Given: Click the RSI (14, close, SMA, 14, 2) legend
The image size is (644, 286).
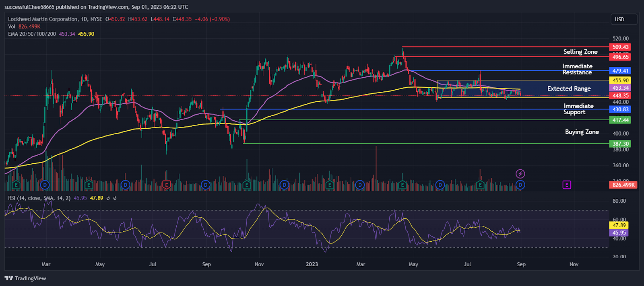Looking at the screenshot, I should pos(39,198).
